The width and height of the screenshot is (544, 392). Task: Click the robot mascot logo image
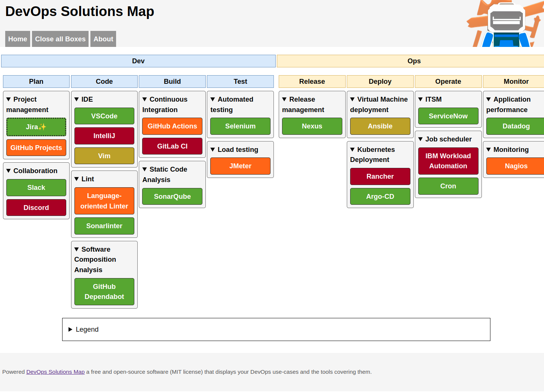pyautogui.click(x=505, y=23)
